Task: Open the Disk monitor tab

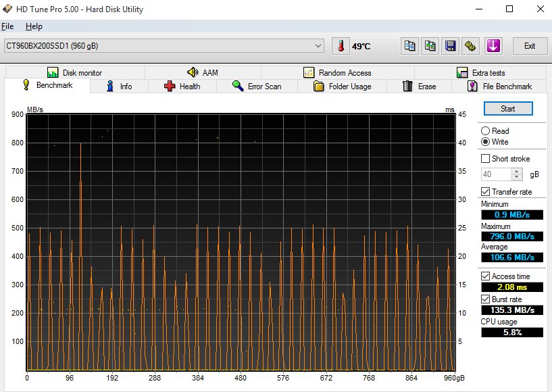Action: click(74, 73)
